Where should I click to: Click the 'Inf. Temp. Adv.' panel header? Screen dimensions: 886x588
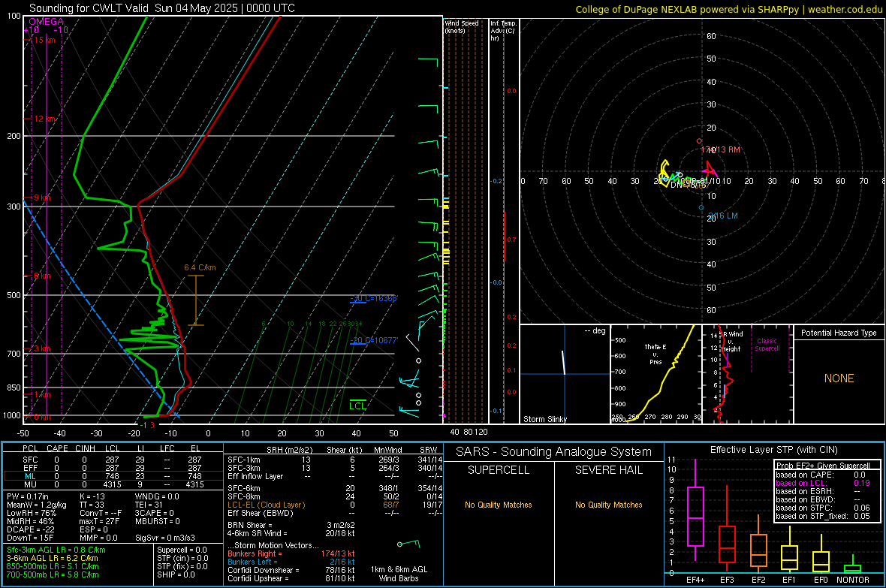[x=503, y=31]
